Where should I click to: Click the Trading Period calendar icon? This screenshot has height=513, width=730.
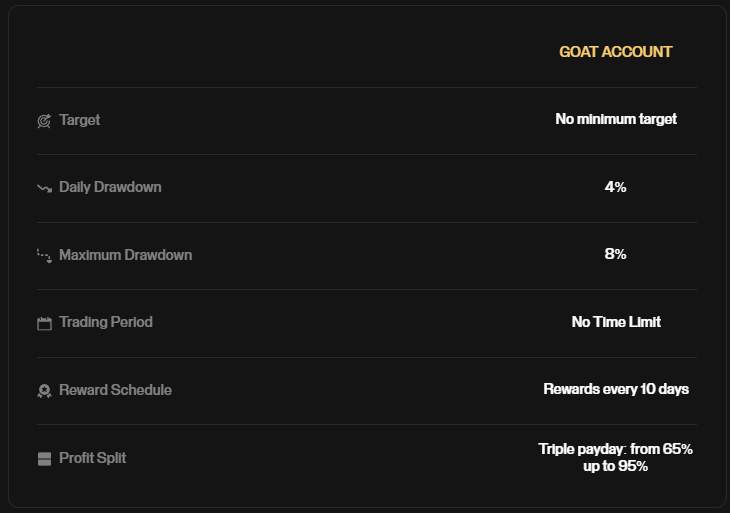click(44, 323)
